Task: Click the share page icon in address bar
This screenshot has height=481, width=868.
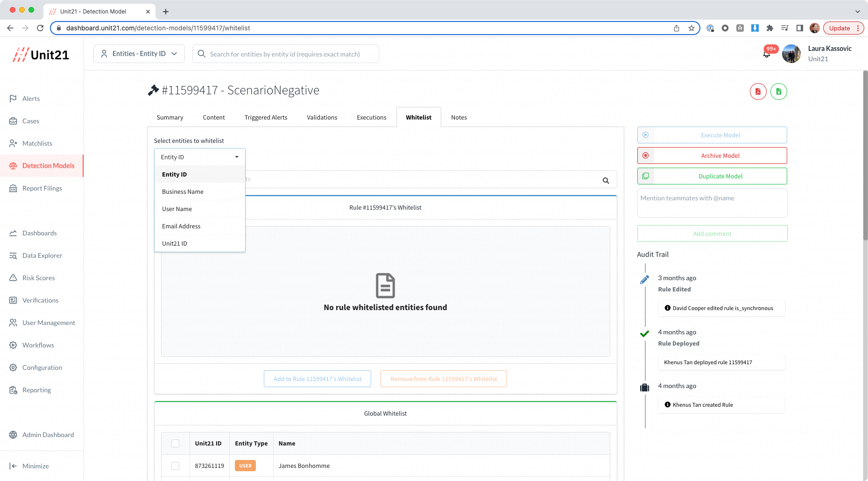Action: point(677,28)
